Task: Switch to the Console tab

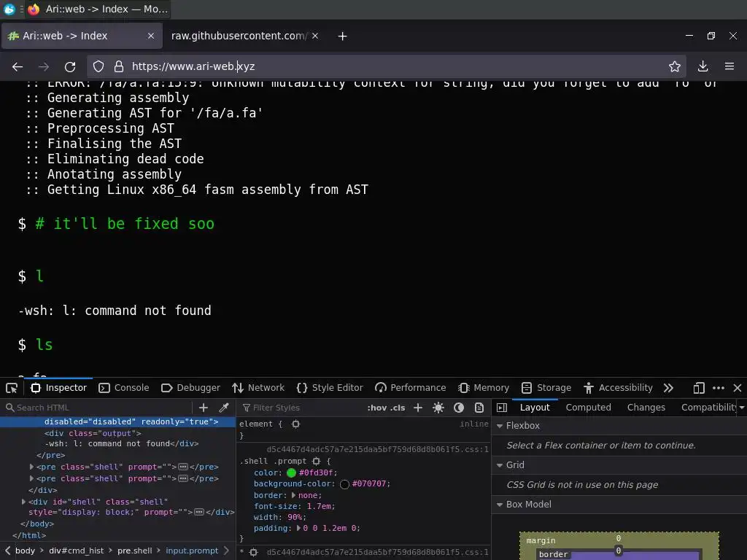Action: (124, 388)
